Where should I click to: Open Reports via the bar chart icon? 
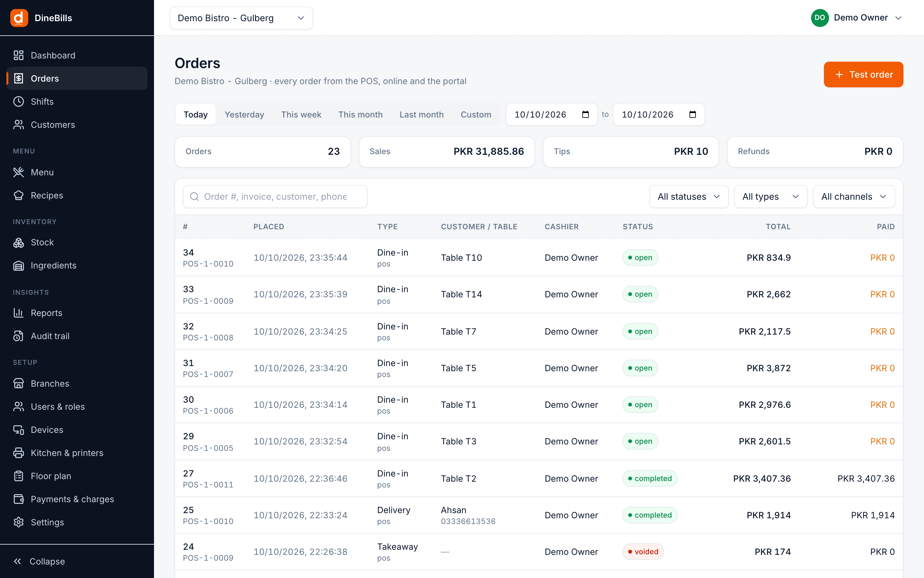tap(19, 313)
